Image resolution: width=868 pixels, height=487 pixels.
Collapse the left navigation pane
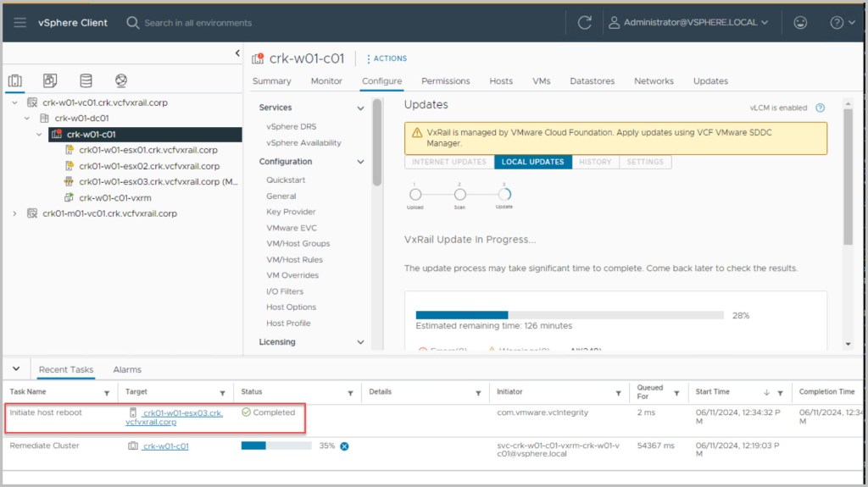click(237, 53)
